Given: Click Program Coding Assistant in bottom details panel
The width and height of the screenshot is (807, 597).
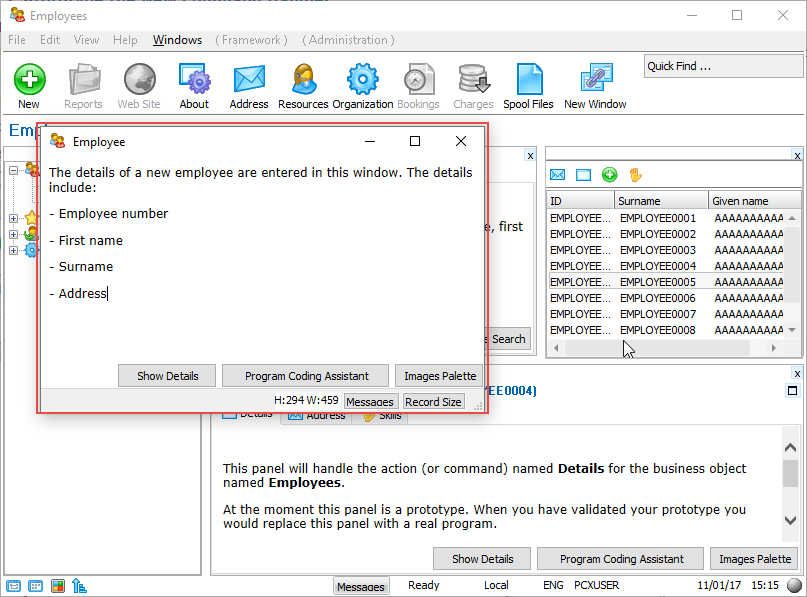Looking at the screenshot, I should [621, 559].
